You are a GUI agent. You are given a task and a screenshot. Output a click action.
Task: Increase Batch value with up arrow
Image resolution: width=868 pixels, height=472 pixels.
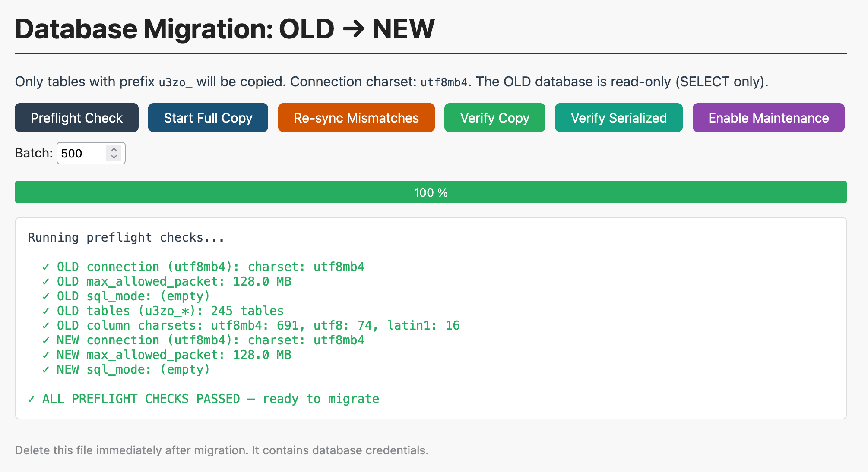point(114,150)
